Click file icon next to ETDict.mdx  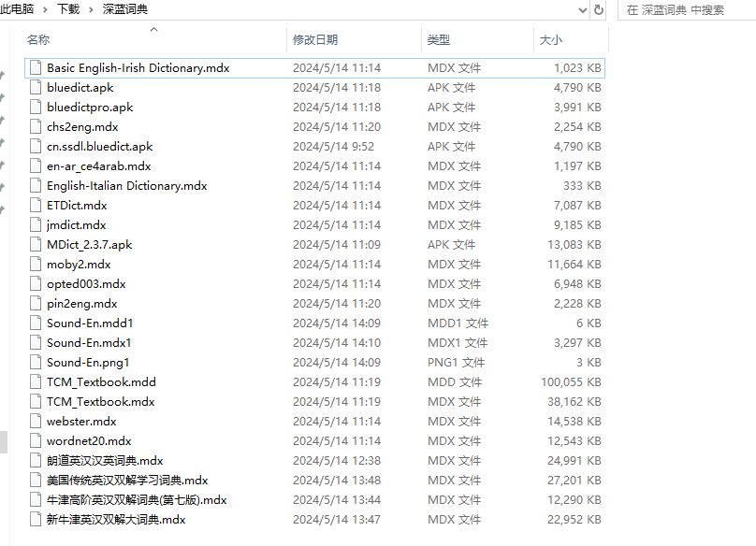(x=36, y=206)
